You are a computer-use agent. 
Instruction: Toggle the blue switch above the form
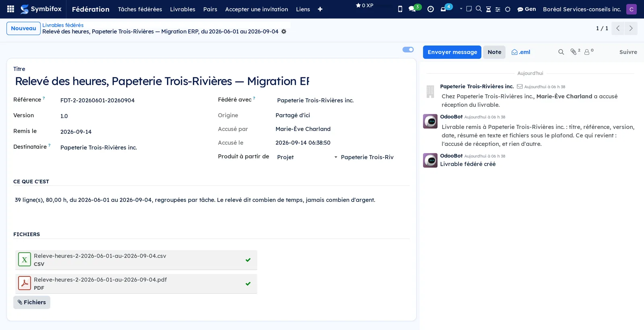coord(408,50)
